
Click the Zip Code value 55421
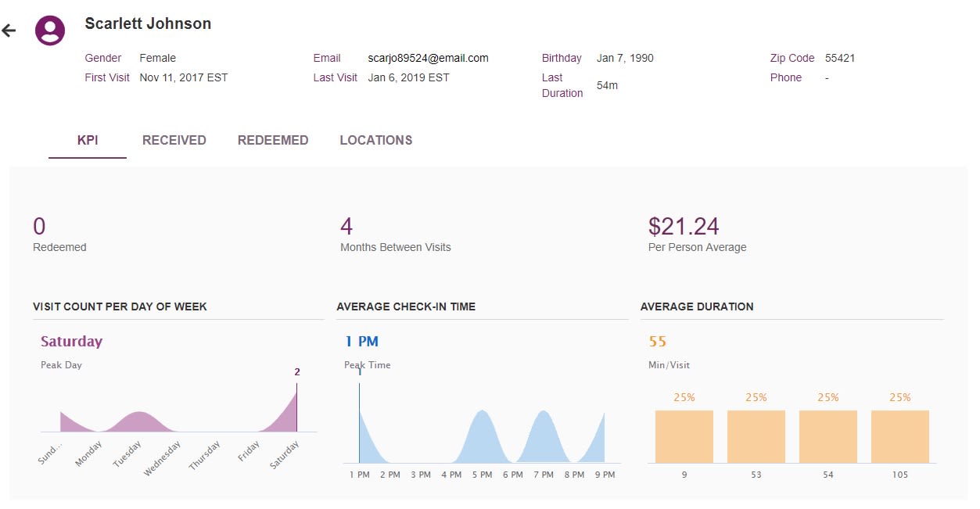(x=840, y=58)
